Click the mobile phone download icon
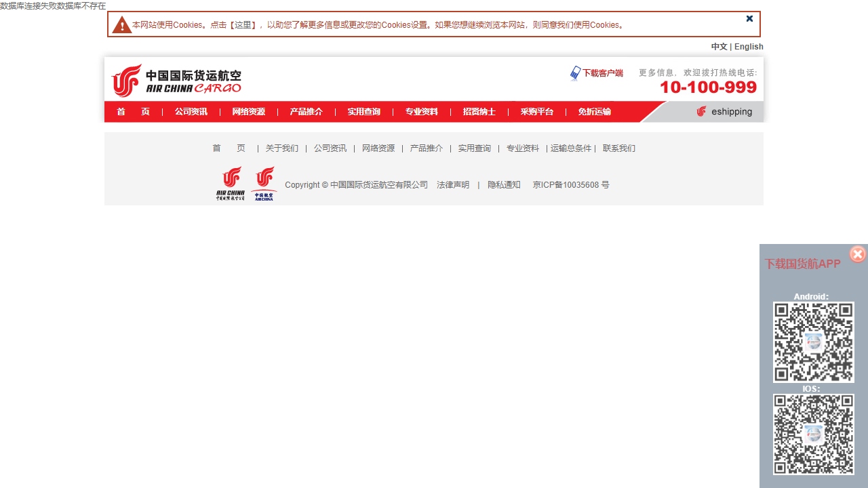The height and width of the screenshot is (488, 868). [575, 73]
